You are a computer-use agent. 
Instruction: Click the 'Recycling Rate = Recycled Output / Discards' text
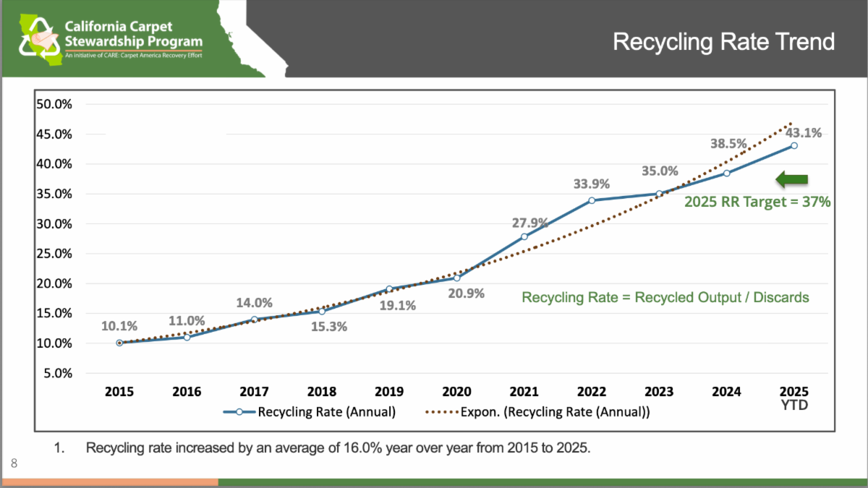665,297
